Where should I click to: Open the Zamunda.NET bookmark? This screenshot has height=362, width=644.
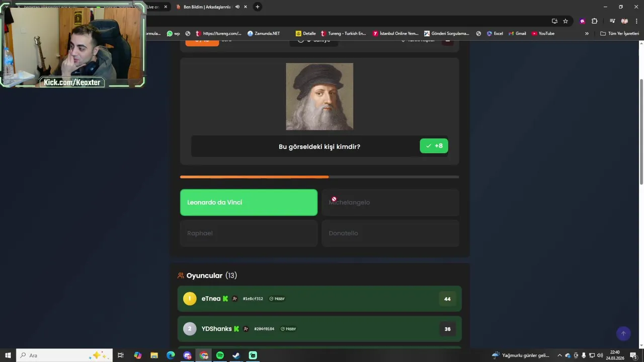point(264,33)
